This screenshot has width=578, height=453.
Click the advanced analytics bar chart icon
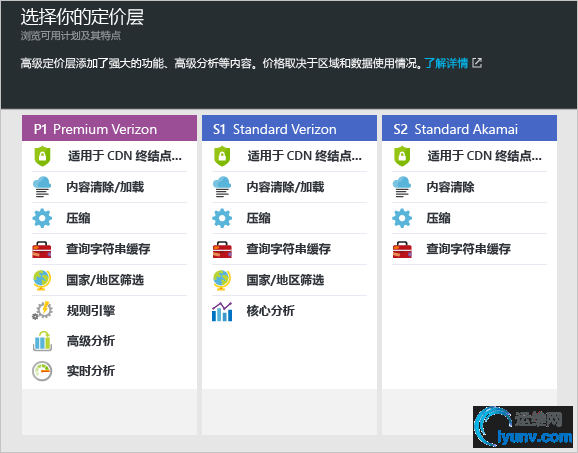point(42,341)
